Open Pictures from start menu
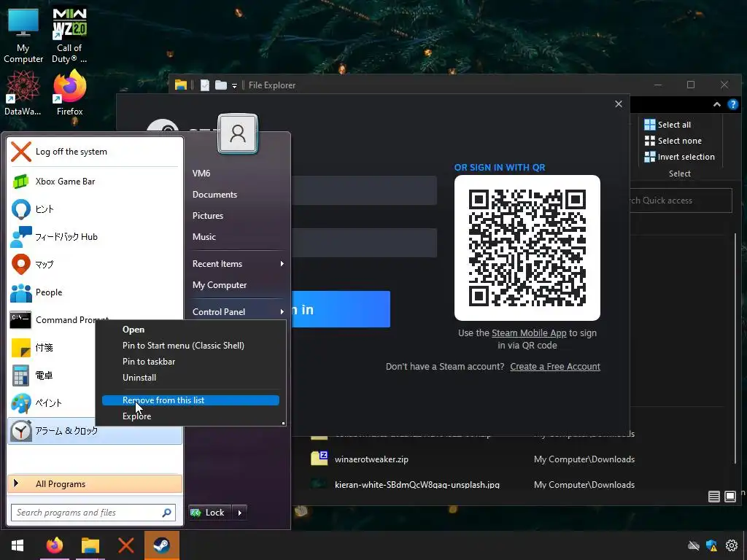This screenshot has height=560, width=747. [x=208, y=216]
